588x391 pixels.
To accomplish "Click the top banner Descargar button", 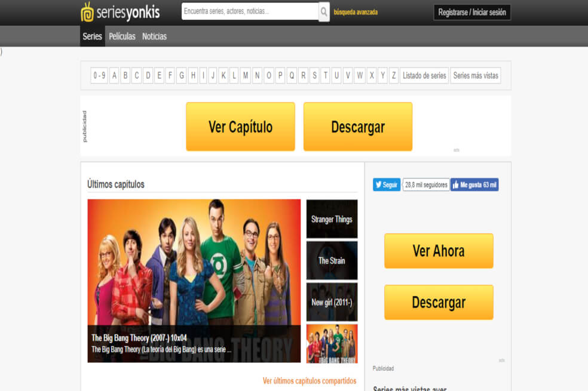I will pyautogui.click(x=358, y=127).
